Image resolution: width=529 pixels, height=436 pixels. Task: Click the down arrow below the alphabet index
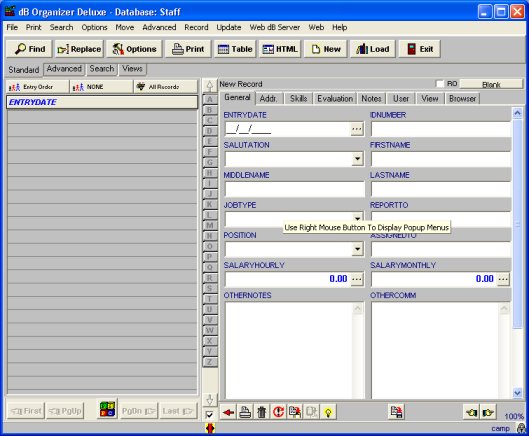210,400
